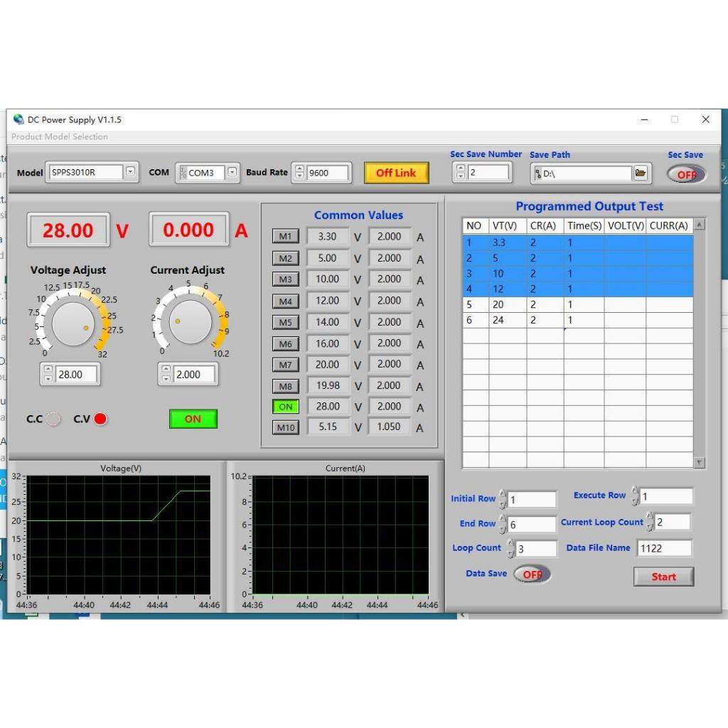Toggle the Data Save switch
Viewport: 728px width, 728px height.
(532, 574)
